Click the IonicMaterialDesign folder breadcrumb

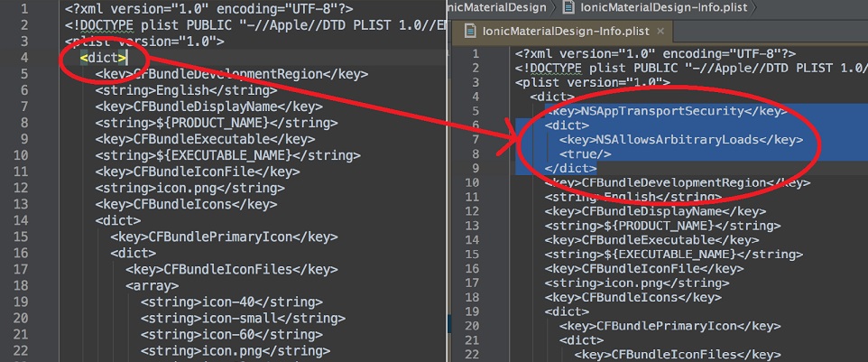496,7
